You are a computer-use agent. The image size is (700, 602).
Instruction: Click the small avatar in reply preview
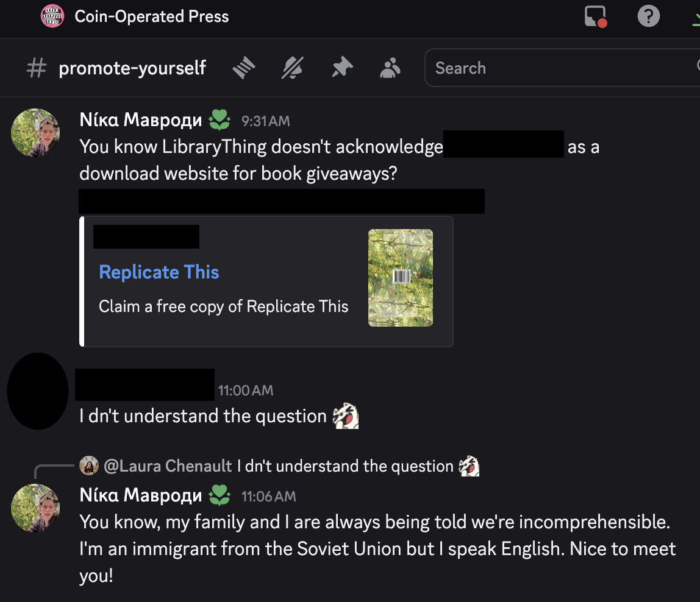[x=89, y=466]
